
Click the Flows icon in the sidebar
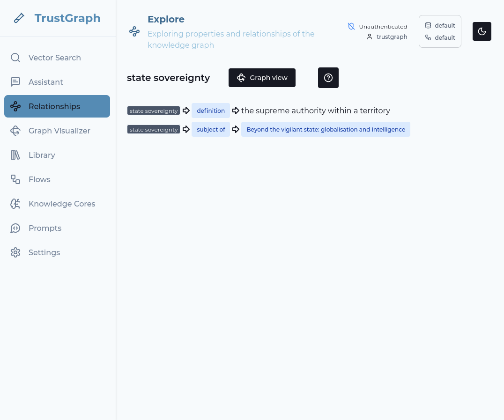click(15, 179)
